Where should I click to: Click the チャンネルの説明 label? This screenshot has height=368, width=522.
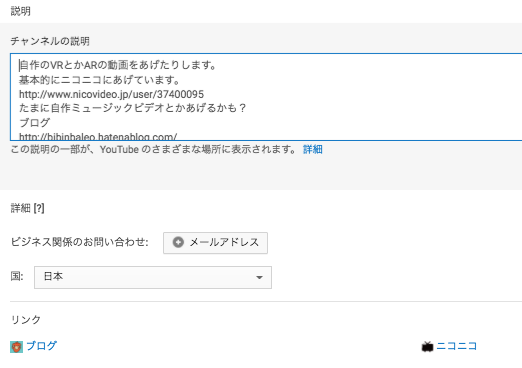50,41
